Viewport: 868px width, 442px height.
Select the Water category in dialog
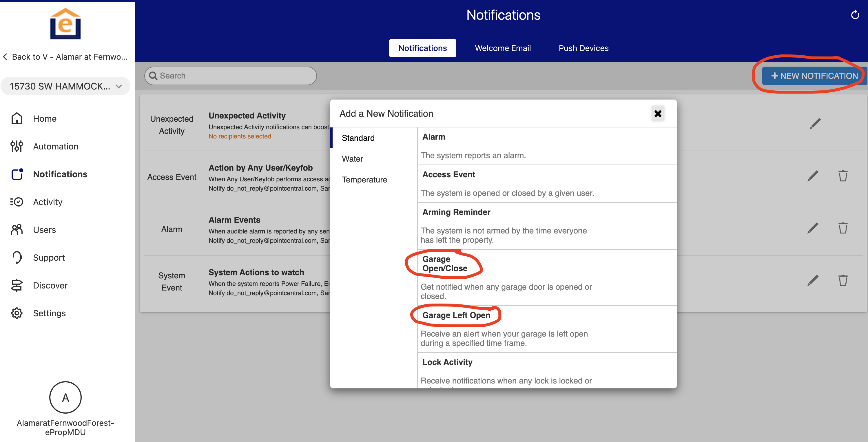(353, 159)
